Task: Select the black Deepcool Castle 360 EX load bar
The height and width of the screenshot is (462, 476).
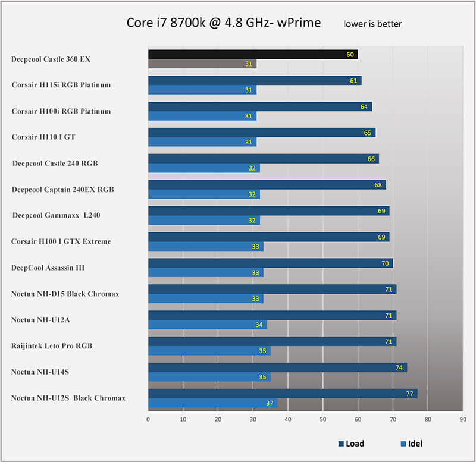Action: pos(253,55)
